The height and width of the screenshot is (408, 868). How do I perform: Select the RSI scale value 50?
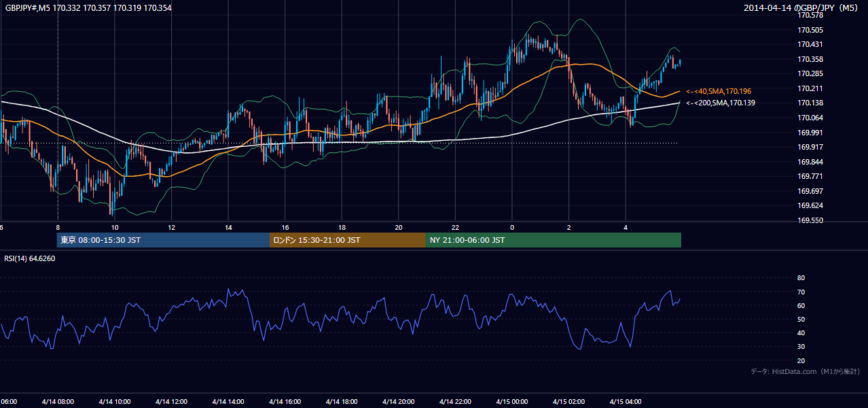(801, 319)
